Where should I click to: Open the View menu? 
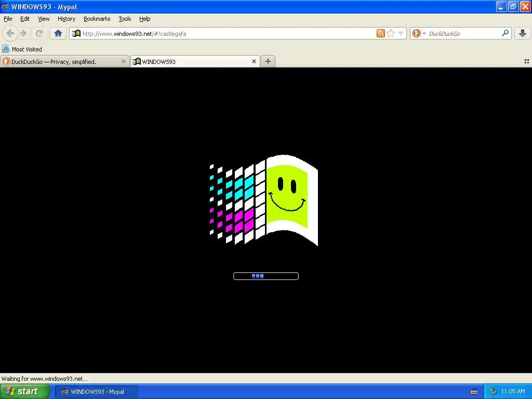(44, 19)
